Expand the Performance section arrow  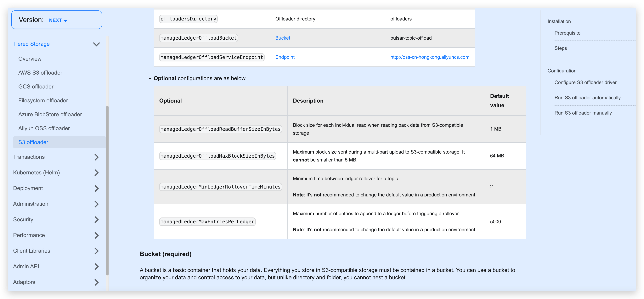[x=97, y=235]
